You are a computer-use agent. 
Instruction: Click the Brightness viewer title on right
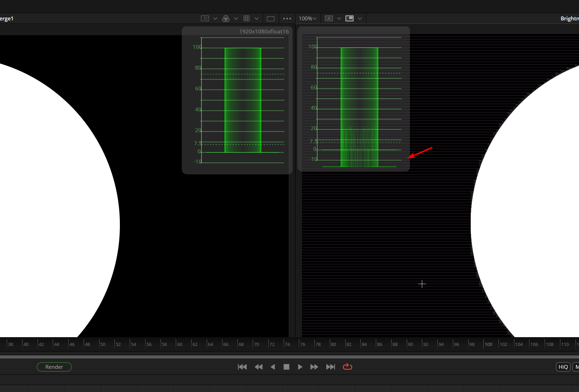click(570, 19)
